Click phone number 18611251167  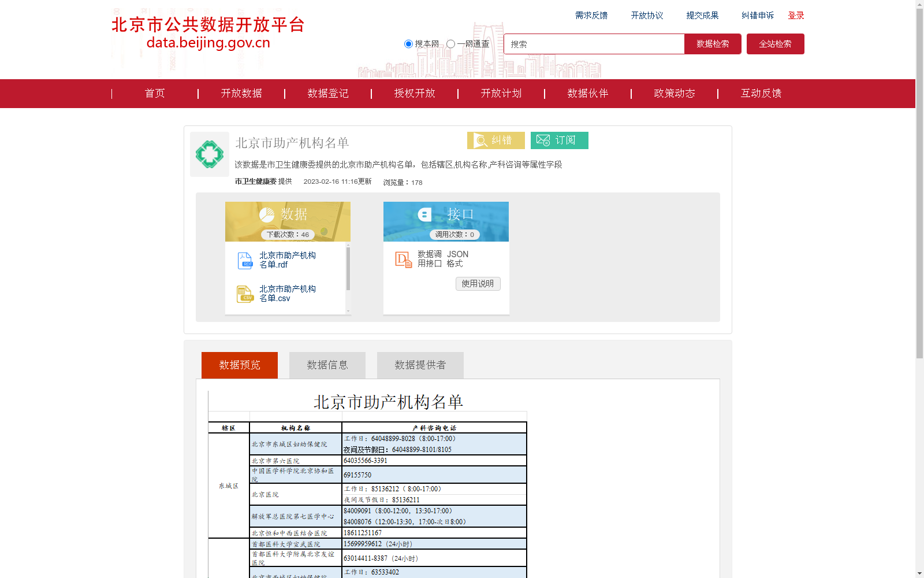point(363,533)
